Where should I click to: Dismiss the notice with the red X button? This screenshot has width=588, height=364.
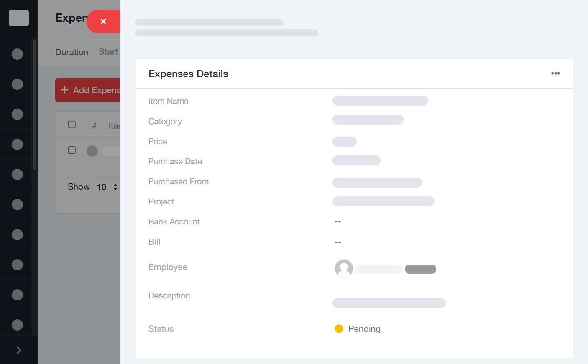coord(103,21)
